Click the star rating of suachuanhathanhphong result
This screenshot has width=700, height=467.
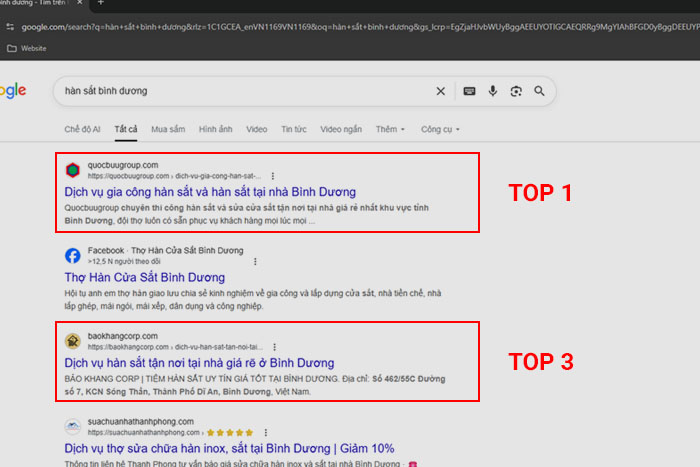point(230,432)
